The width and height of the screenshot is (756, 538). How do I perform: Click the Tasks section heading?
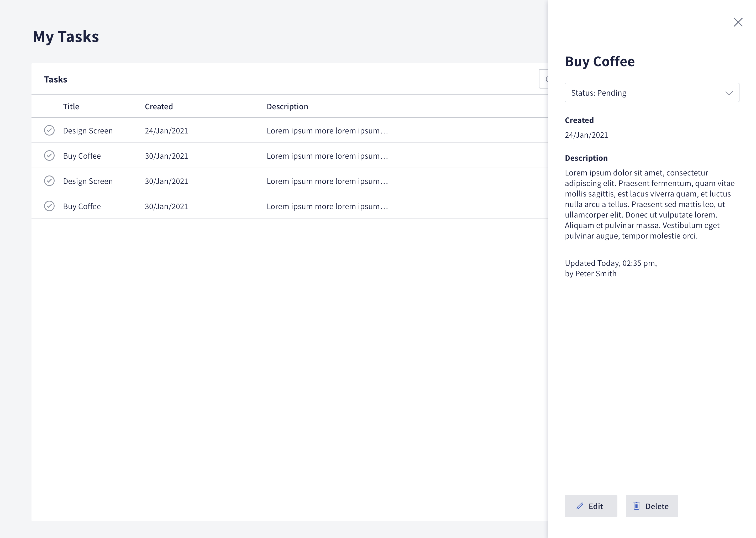tap(56, 80)
